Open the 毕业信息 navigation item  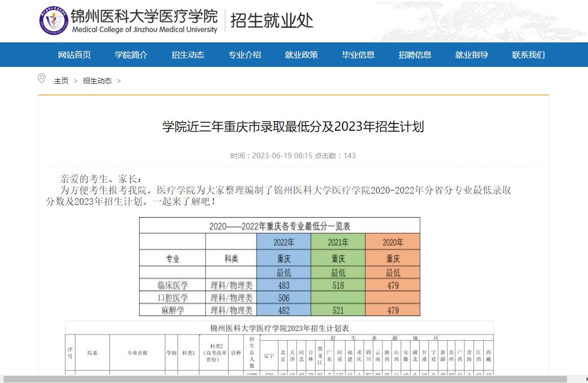(x=358, y=55)
